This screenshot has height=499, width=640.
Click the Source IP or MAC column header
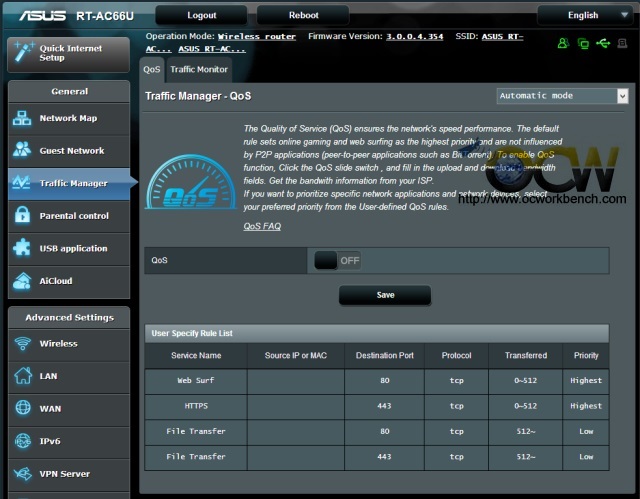pos(296,355)
